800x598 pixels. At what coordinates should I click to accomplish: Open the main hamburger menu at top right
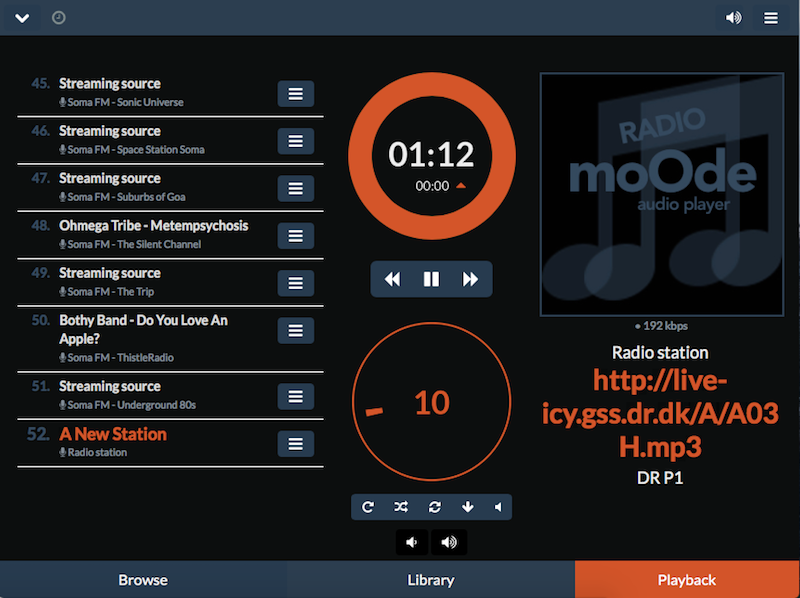(771, 18)
